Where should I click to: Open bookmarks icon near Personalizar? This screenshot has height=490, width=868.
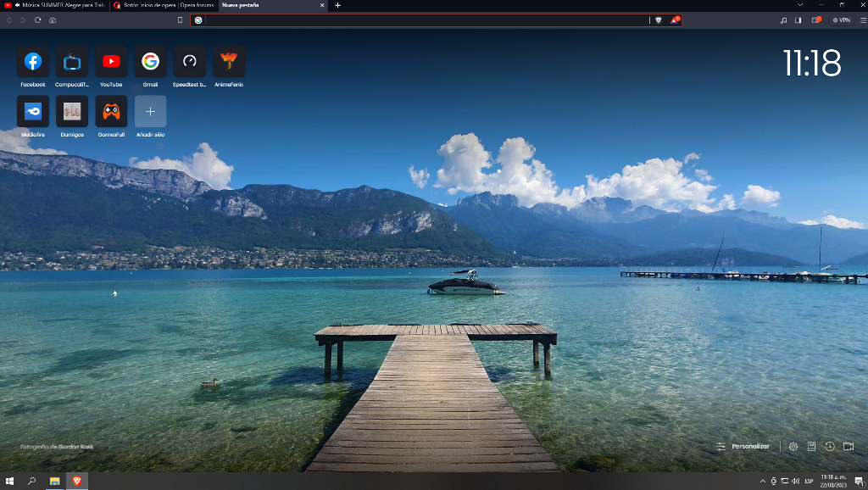point(811,446)
